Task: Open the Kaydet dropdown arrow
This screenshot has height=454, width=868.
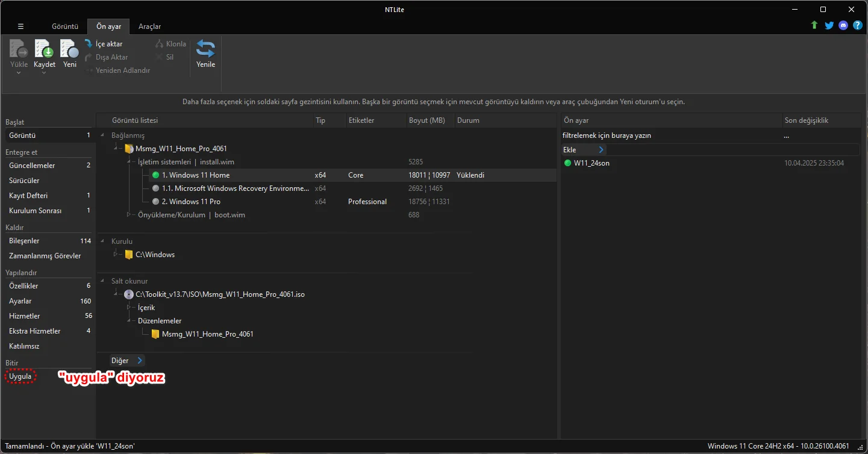Action: tap(44, 73)
